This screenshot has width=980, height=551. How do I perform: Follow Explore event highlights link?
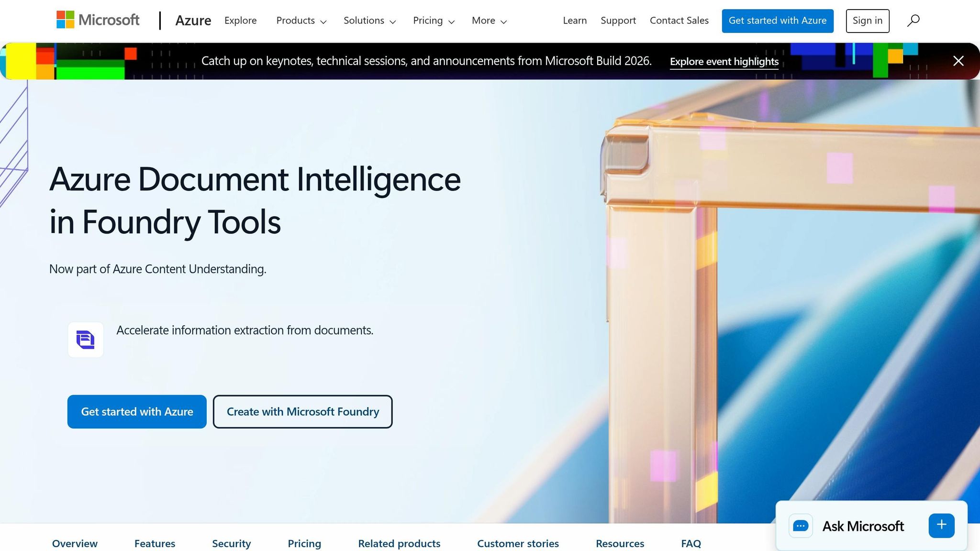coord(724,62)
